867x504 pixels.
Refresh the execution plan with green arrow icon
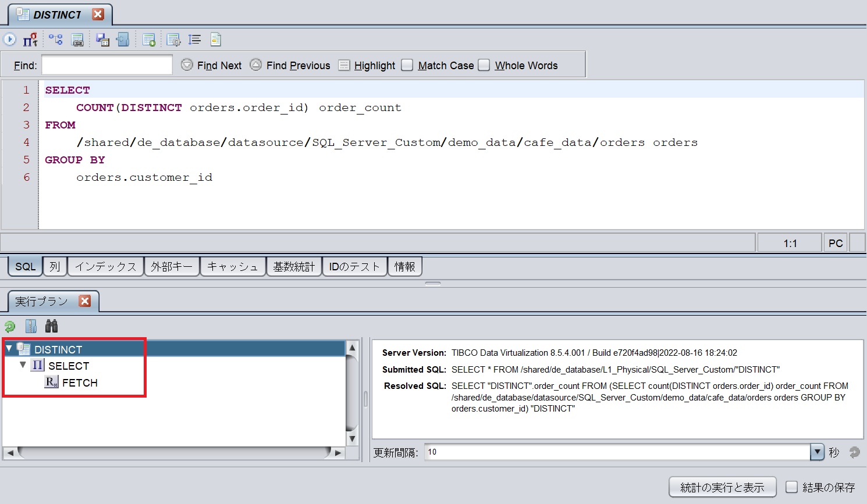coord(10,327)
